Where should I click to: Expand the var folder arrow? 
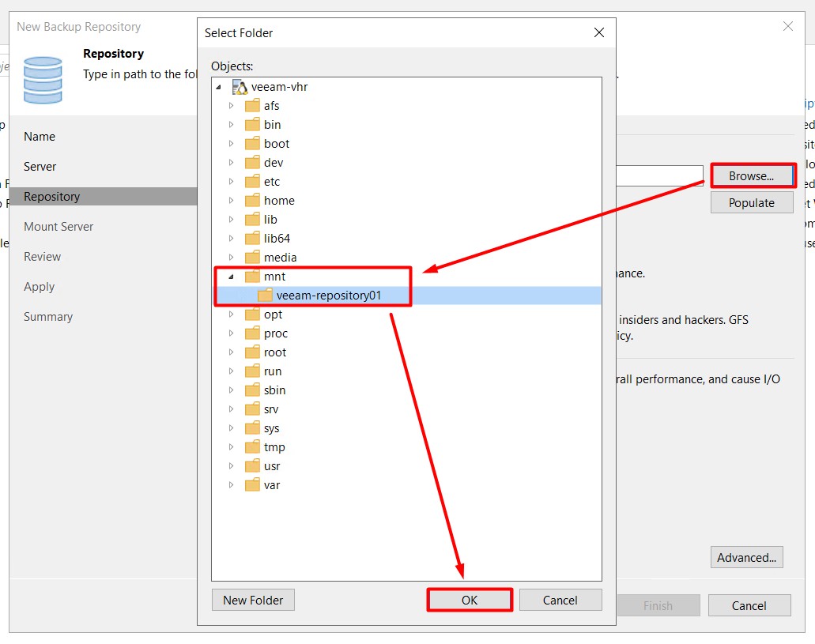(x=232, y=485)
